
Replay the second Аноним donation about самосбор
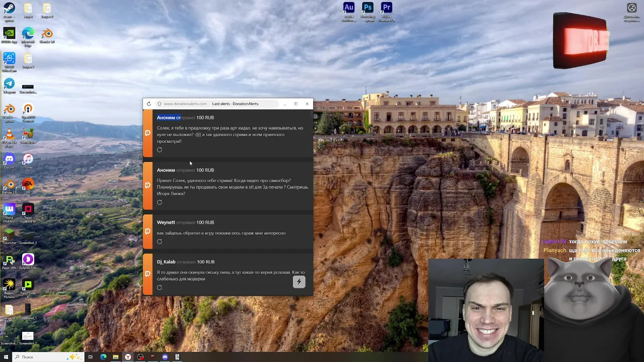[159, 202]
